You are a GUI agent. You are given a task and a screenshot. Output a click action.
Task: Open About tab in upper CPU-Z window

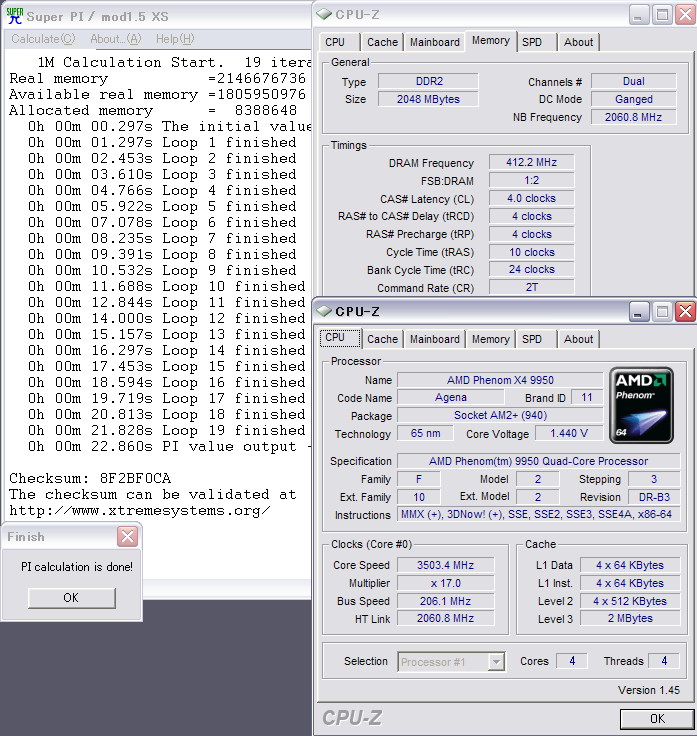(578, 42)
